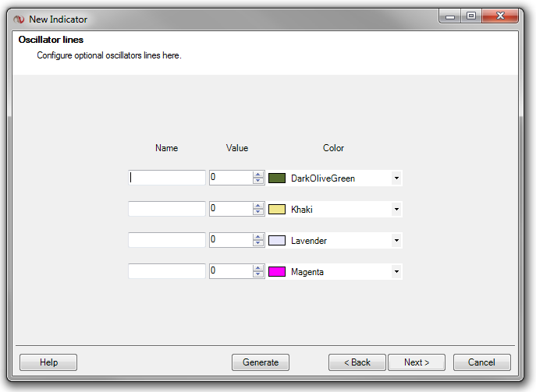Image resolution: width=536 pixels, height=392 pixels.
Task: Click the Color column label
Action: (x=333, y=148)
